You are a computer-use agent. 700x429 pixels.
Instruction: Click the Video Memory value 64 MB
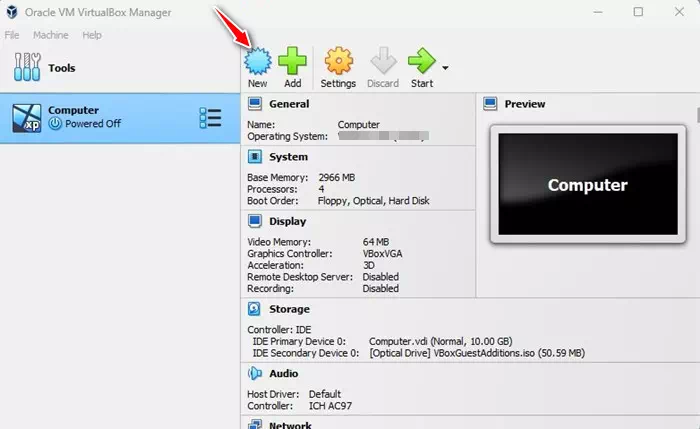pyautogui.click(x=375, y=242)
